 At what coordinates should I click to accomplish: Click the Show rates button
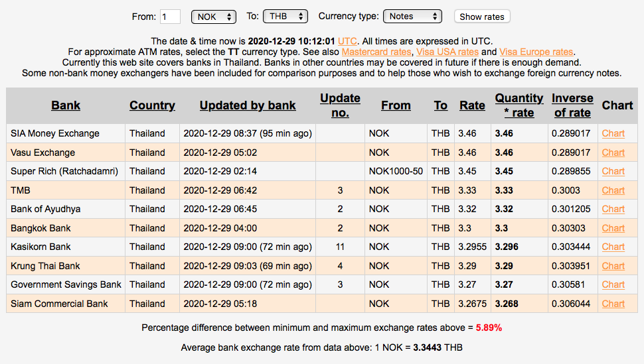point(482,17)
